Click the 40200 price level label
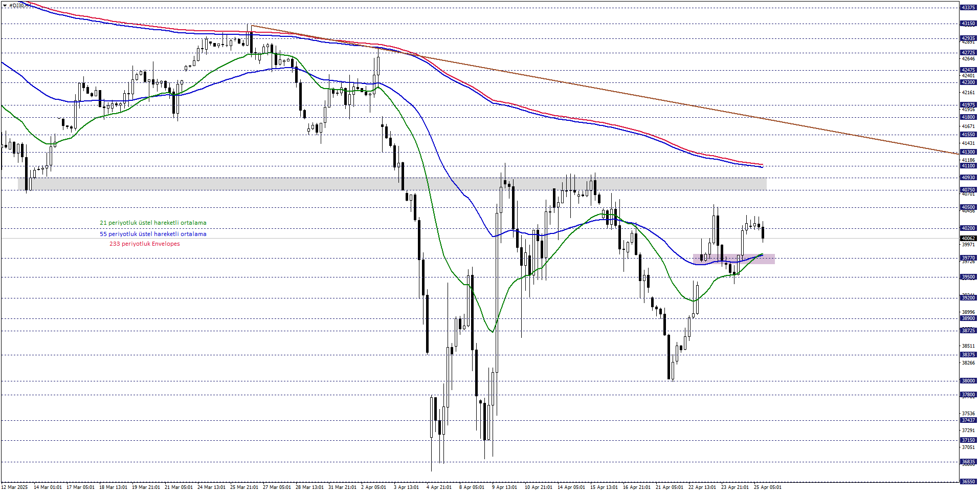980x493 pixels. pyautogui.click(x=969, y=228)
